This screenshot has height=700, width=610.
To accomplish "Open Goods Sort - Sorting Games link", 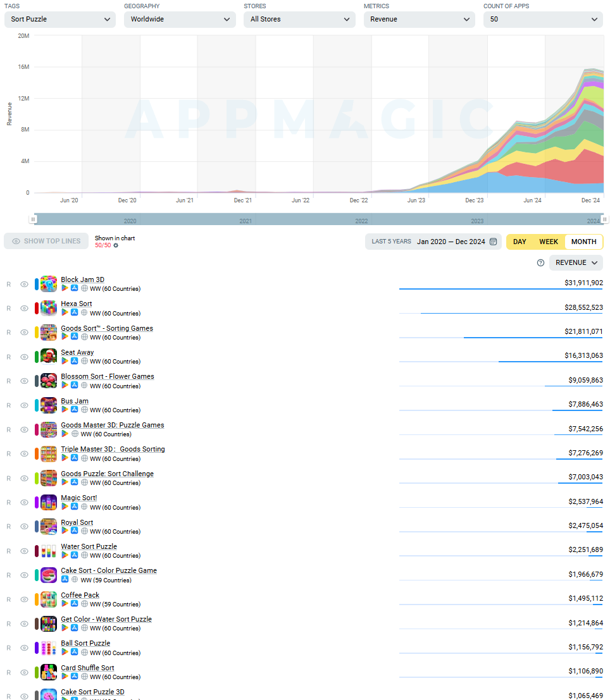I will 107,328.
